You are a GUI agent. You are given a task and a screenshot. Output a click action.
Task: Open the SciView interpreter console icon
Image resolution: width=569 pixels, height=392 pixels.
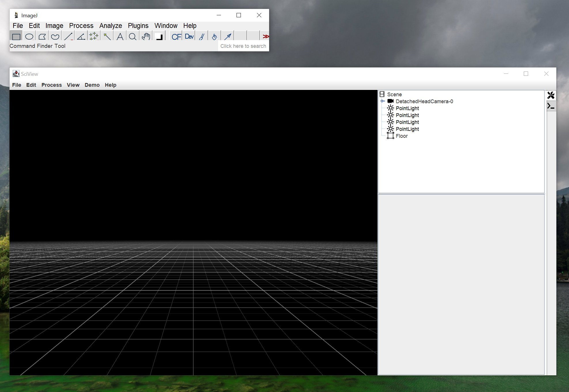click(x=551, y=106)
